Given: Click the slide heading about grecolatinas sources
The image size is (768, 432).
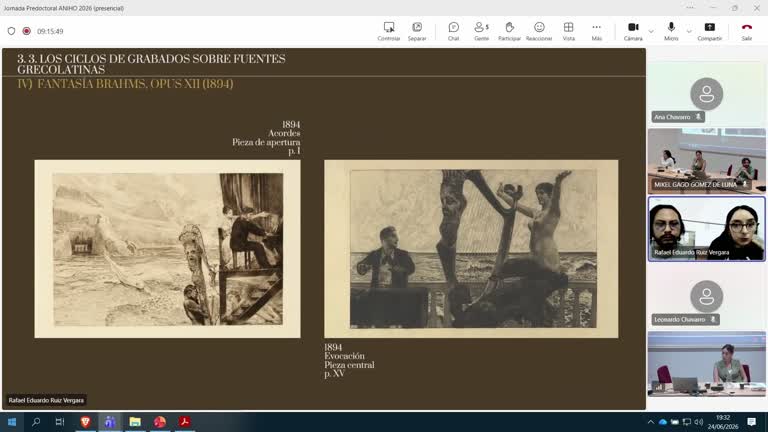Looking at the screenshot, I should tap(151, 64).
